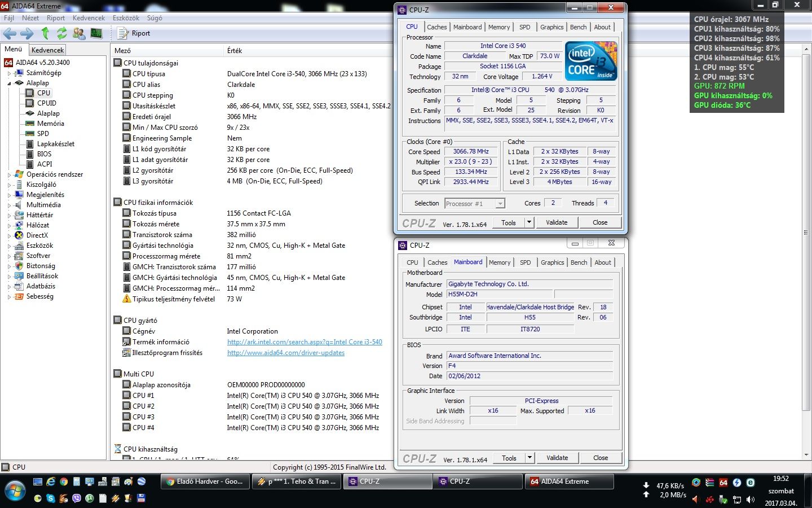Click the green monitor toolbar icon
The height and width of the screenshot is (508, 812).
point(96,33)
